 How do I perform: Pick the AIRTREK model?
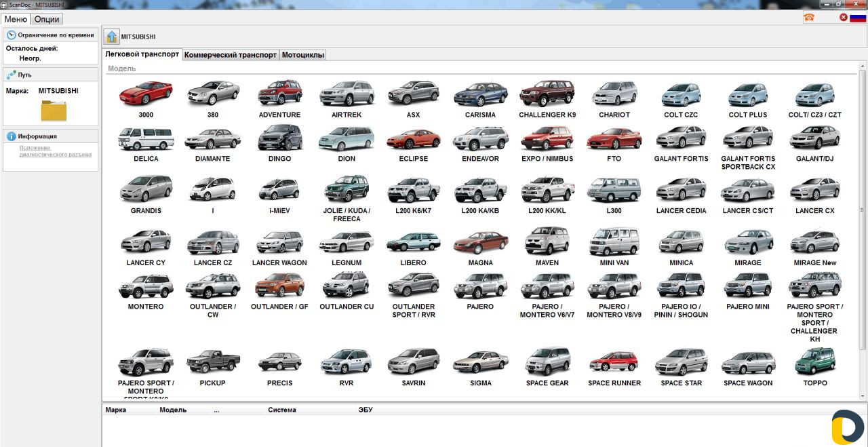click(x=347, y=94)
